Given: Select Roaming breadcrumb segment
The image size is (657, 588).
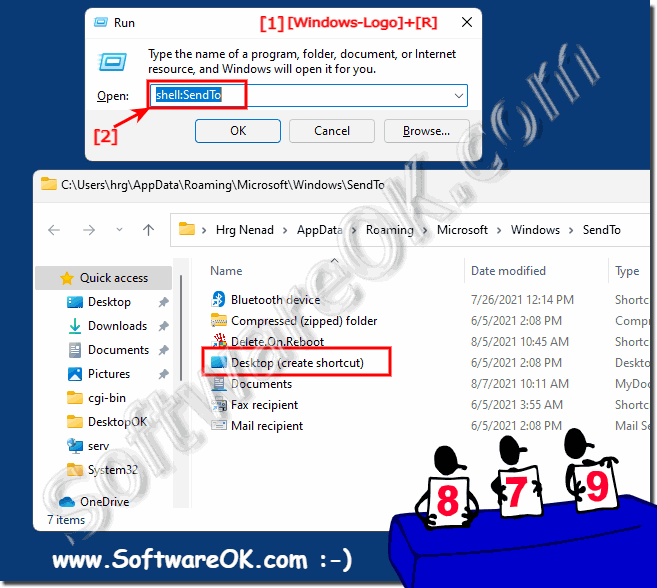Looking at the screenshot, I should (x=390, y=230).
